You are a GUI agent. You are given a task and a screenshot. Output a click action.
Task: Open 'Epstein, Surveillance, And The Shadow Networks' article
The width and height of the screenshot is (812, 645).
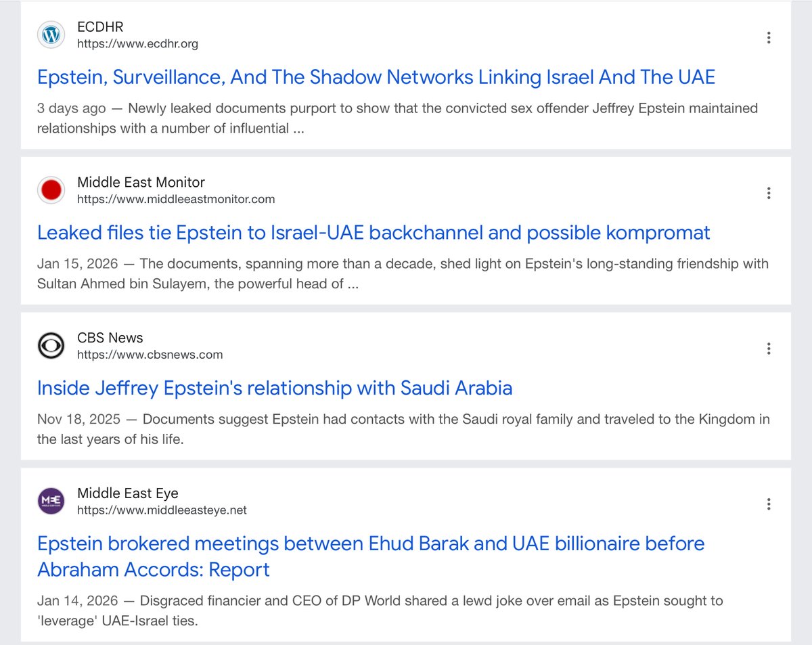376,77
